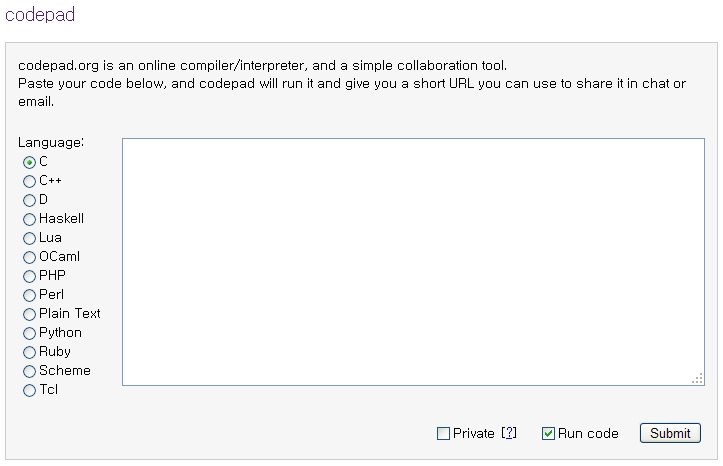This screenshot has height=466, width=723.
Task: Focus the code input text area
Action: tap(413, 261)
